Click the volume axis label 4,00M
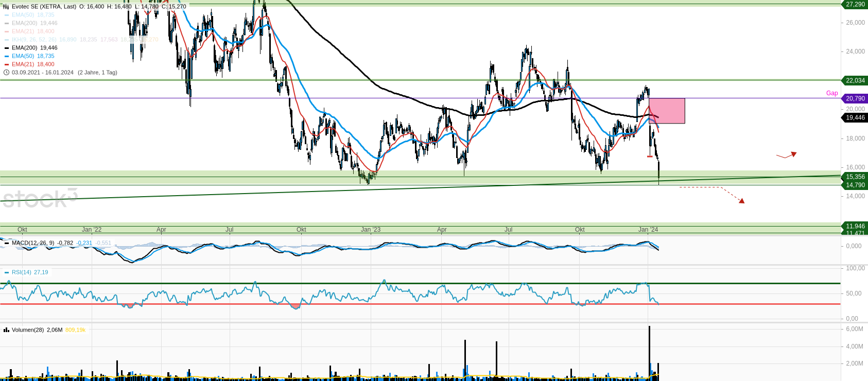868x381 pixels. [855, 347]
